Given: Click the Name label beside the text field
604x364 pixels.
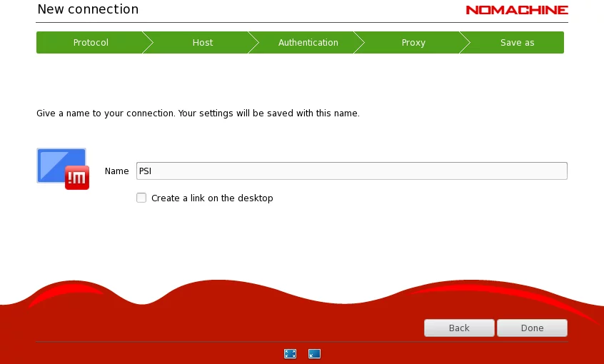Looking at the screenshot, I should 116,171.
